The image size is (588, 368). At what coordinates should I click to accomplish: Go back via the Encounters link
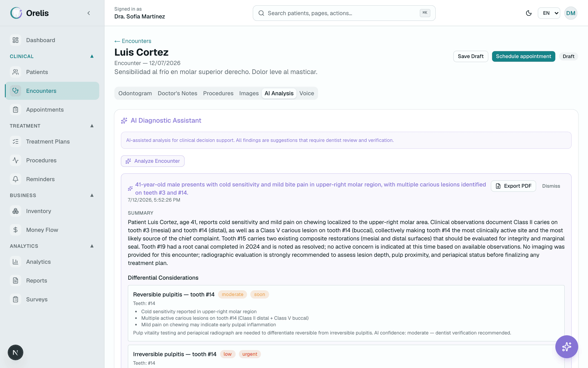tap(133, 41)
